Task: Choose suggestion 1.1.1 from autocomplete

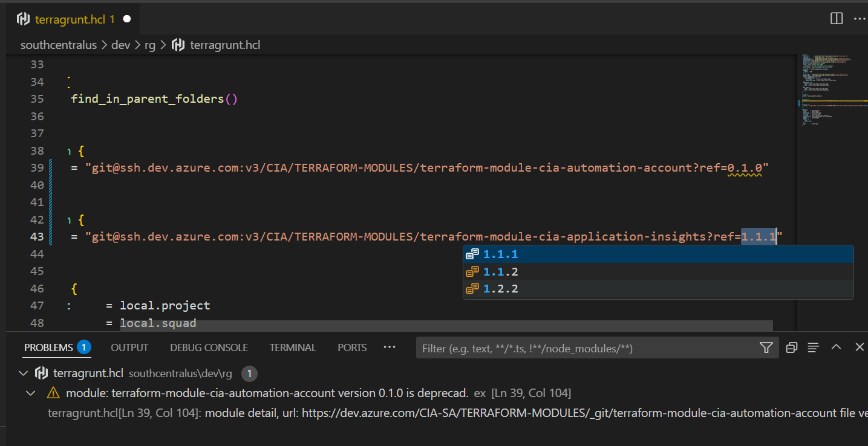Action: (x=658, y=254)
